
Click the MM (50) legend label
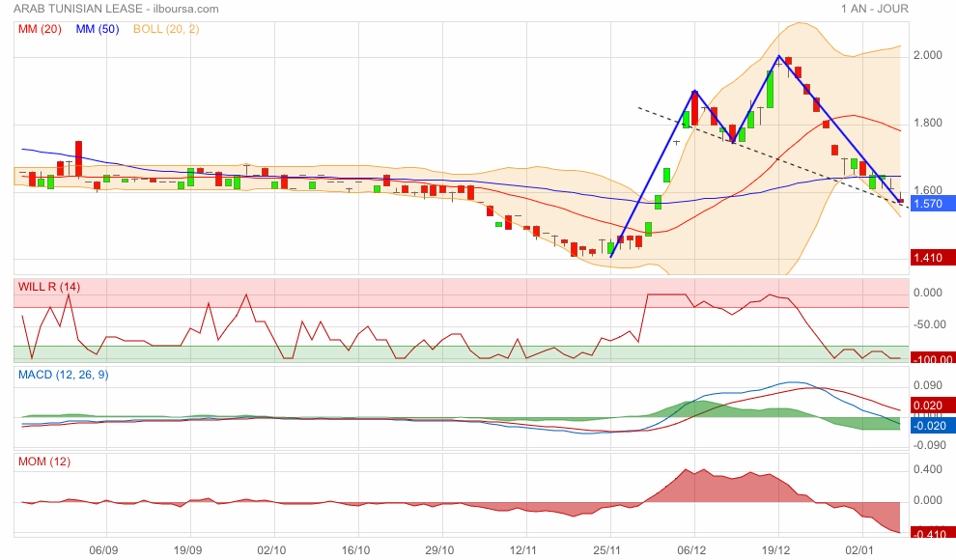pos(97,29)
